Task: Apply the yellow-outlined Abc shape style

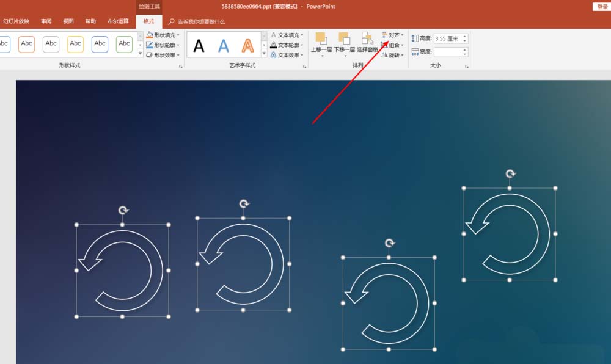Action: tap(75, 44)
